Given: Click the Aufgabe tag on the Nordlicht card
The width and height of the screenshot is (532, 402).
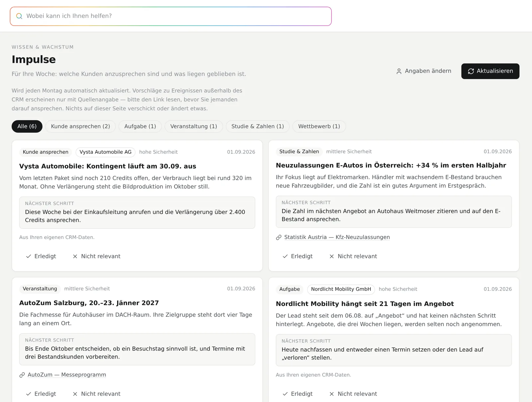Looking at the screenshot, I should [289, 289].
